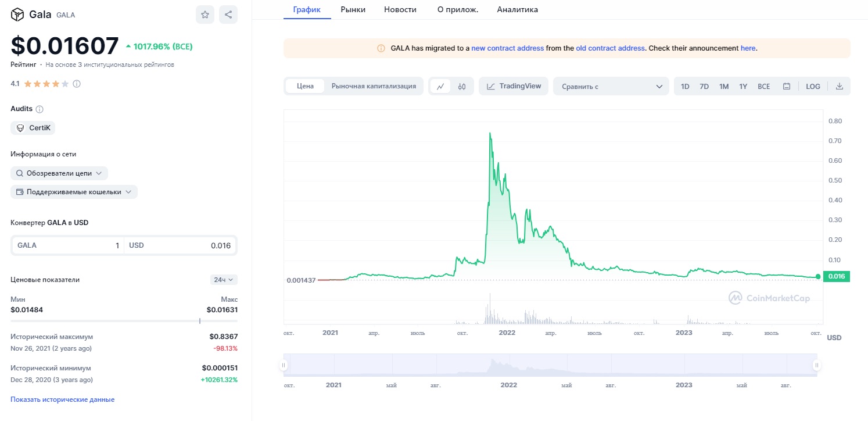The image size is (868, 421).
Task: Click the $0.01607 price text
Action: coord(64,47)
